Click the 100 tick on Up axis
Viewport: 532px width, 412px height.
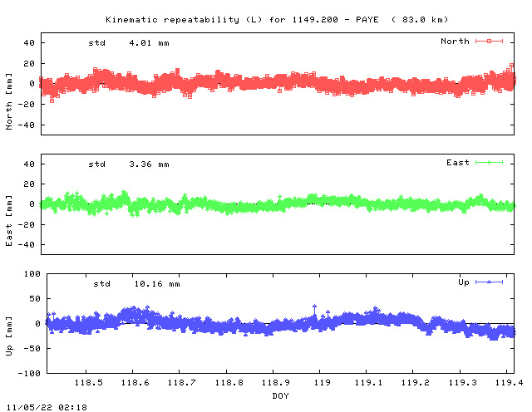[x=32, y=273]
